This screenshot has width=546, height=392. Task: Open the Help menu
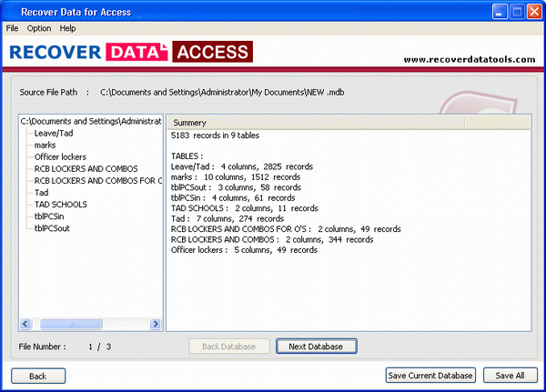click(x=68, y=28)
